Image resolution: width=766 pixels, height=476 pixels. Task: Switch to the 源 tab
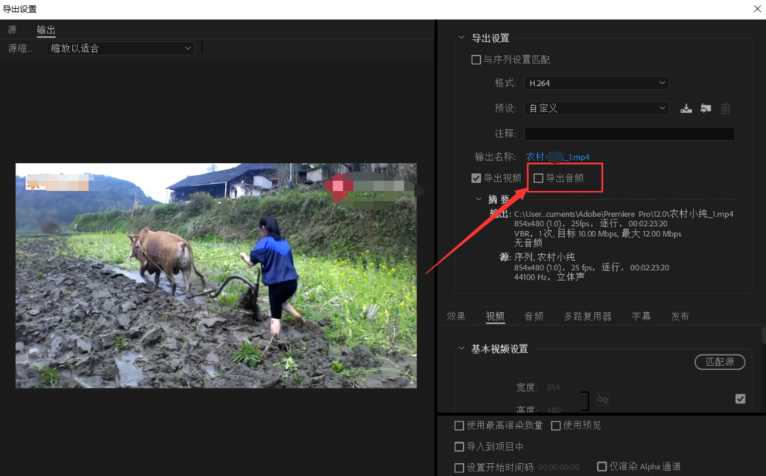pos(12,30)
